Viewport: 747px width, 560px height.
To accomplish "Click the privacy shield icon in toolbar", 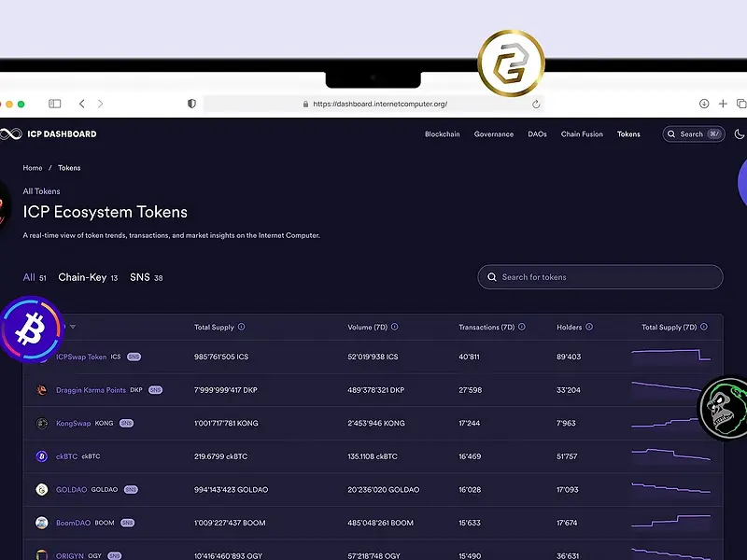I will coord(191,104).
